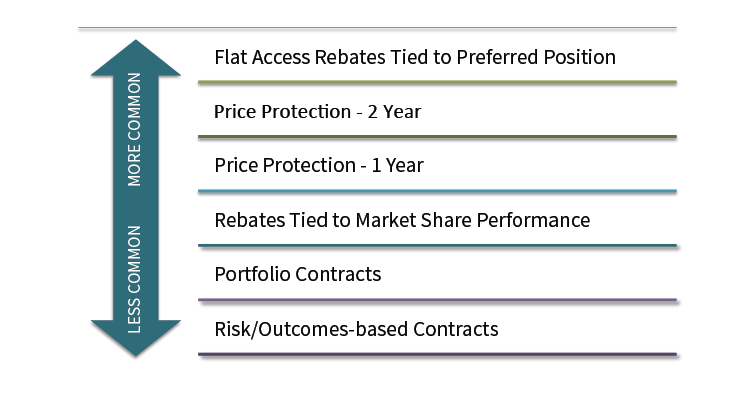
Task: Select the LESS COMMON label on arrow
Action: pos(134,279)
